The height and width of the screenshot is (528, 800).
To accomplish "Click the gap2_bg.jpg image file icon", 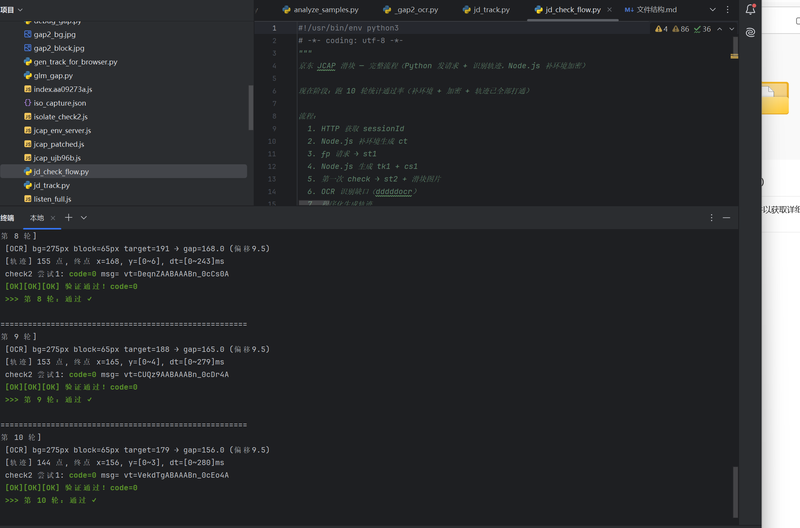I will tap(28, 34).
